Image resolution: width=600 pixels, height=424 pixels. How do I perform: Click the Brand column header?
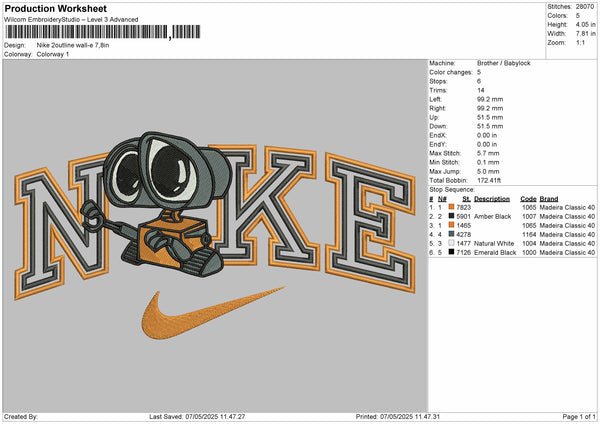[549, 199]
